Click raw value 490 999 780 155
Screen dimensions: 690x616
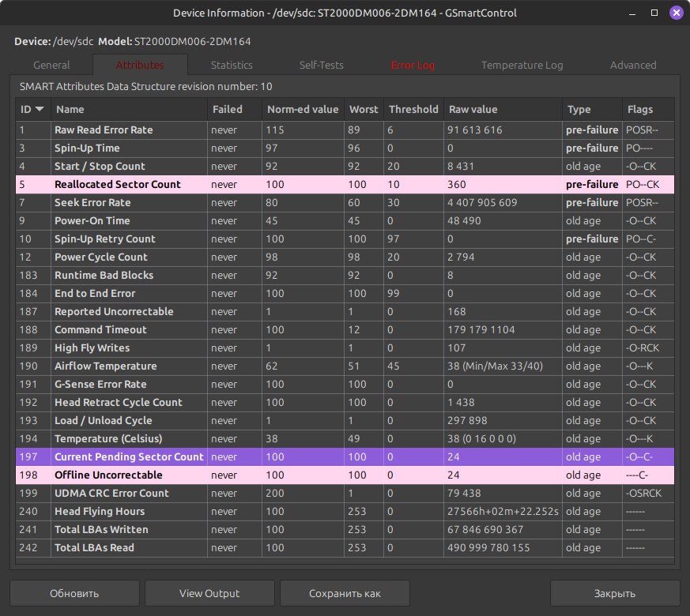pos(488,548)
